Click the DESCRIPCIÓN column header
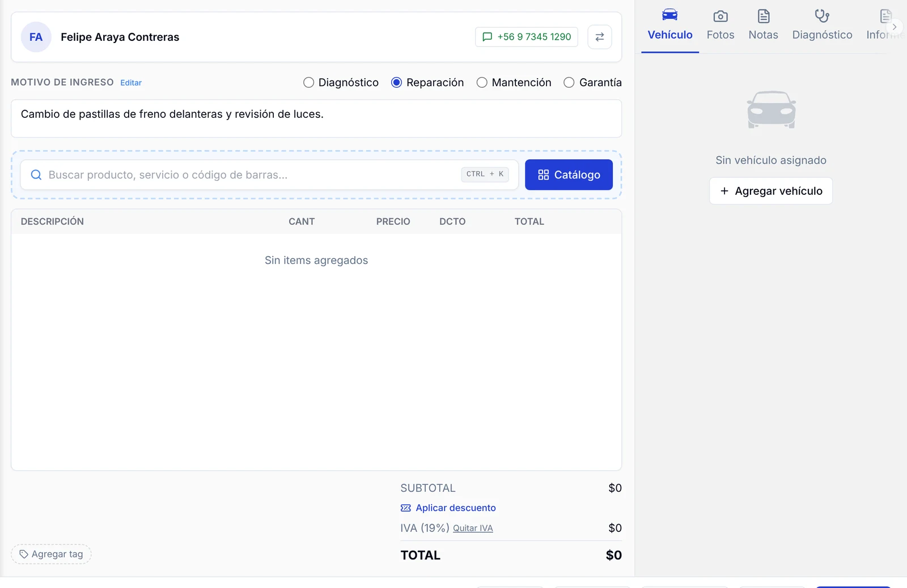 [x=52, y=221]
